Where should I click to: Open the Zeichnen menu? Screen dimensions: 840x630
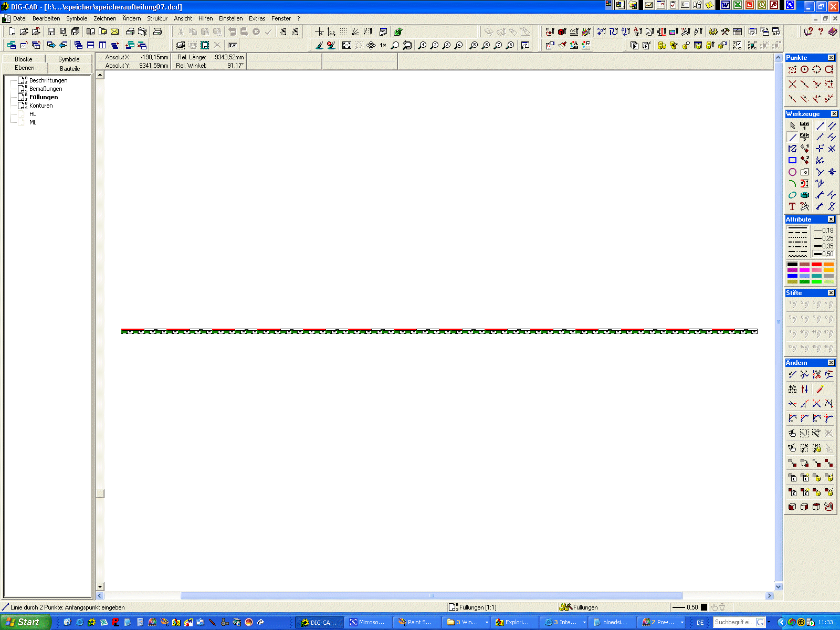pyautogui.click(x=105, y=18)
